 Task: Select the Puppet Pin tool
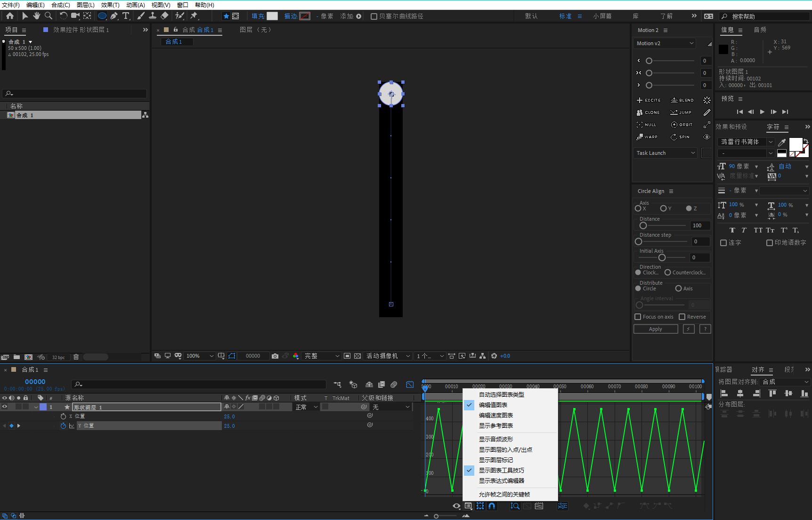tap(194, 16)
